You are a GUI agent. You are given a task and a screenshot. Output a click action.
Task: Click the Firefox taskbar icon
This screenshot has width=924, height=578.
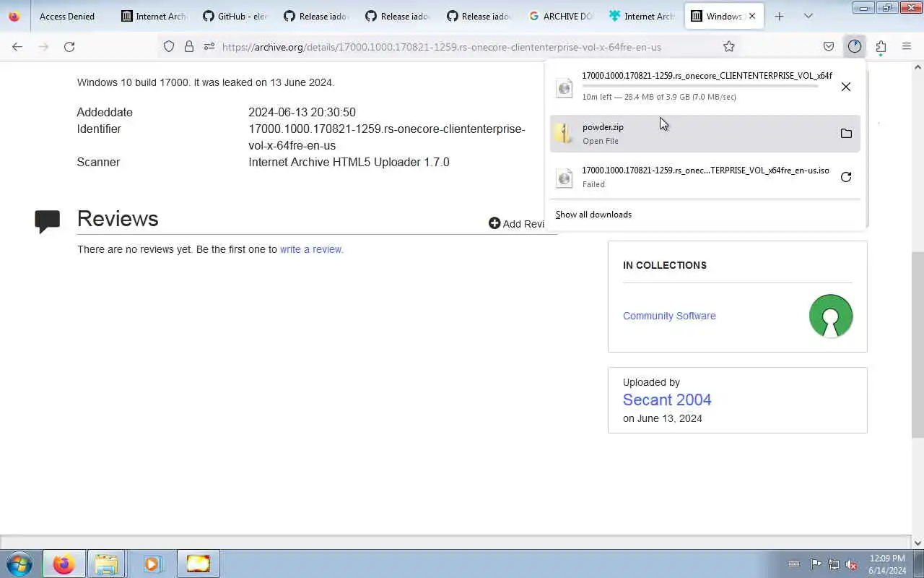click(x=64, y=564)
